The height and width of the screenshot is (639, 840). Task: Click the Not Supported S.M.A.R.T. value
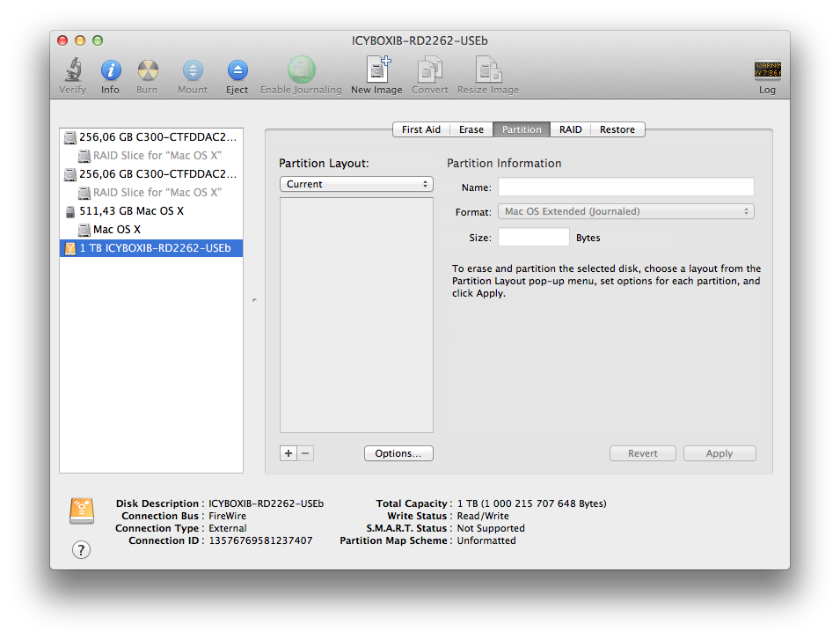[x=491, y=528]
